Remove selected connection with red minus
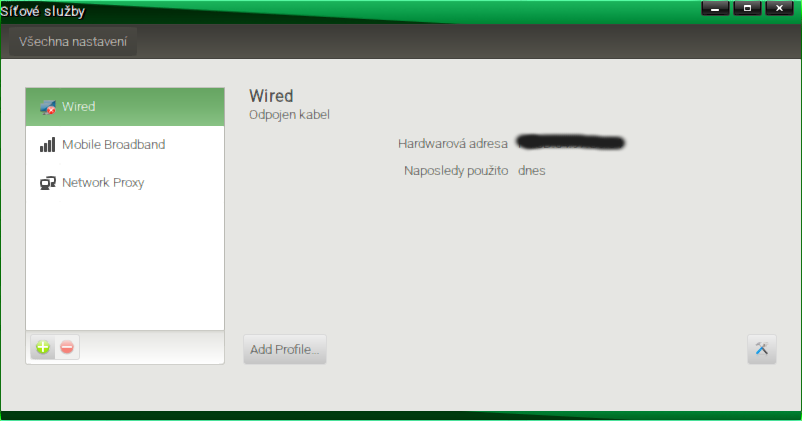The width and height of the screenshot is (802, 421). [67, 348]
